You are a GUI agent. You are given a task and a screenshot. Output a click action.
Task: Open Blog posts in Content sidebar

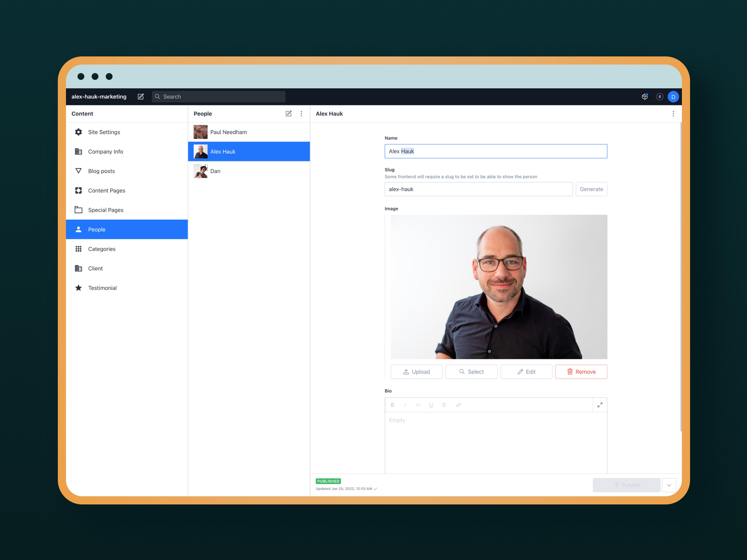pyautogui.click(x=101, y=171)
